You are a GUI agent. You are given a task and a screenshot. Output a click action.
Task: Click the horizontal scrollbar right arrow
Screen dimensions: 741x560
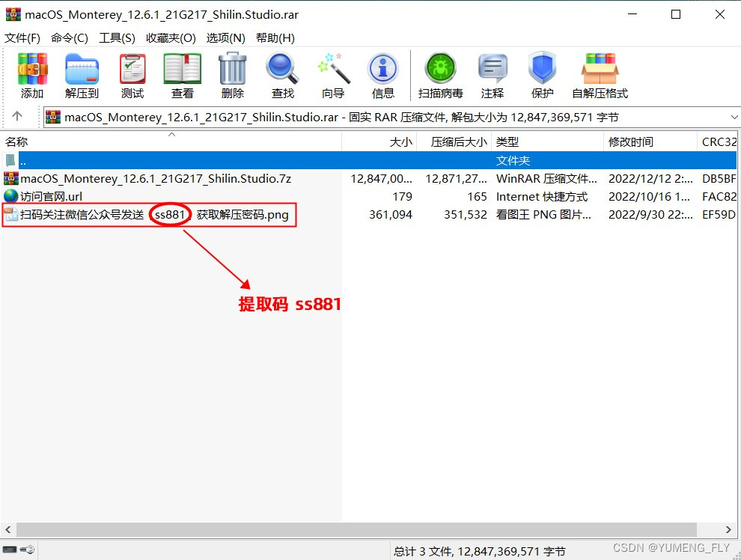click(x=728, y=529)
